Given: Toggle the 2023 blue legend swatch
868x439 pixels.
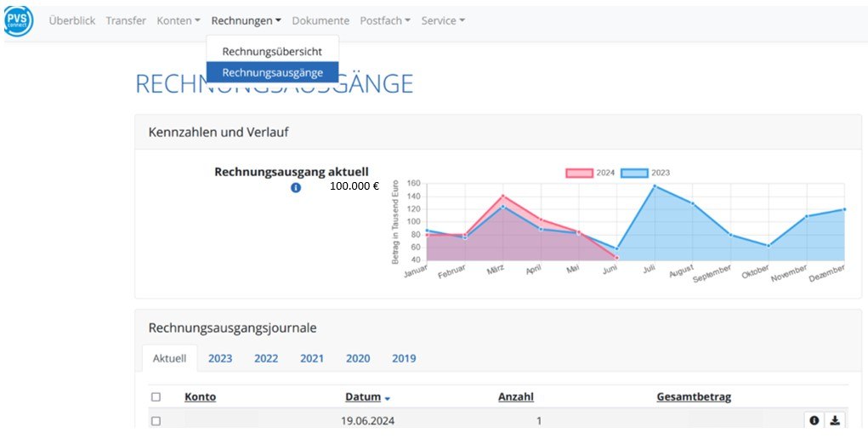Looking at the screenshot, I should [634, 173].
